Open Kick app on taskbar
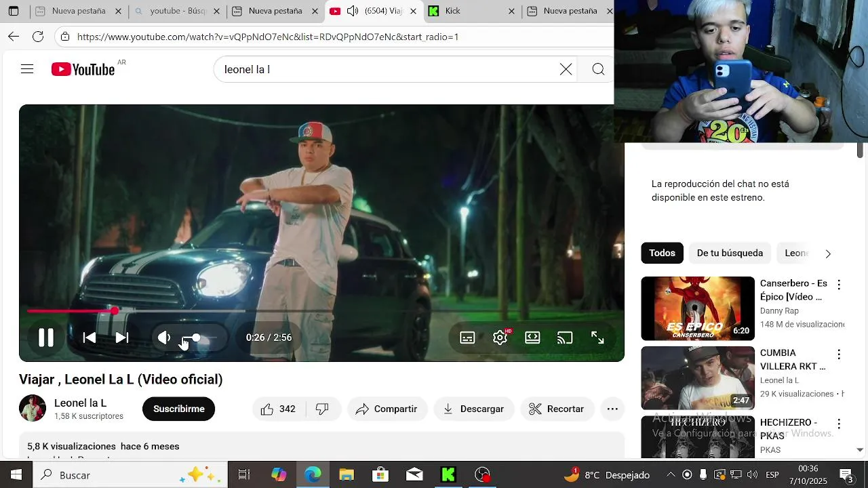The image size is (868, 488). [x=448, y=475]
